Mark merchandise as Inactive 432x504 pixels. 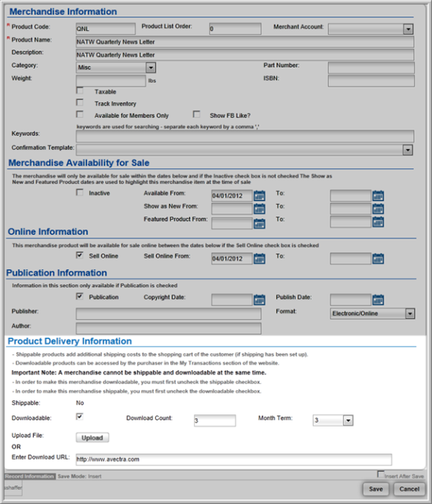point(80,193)
